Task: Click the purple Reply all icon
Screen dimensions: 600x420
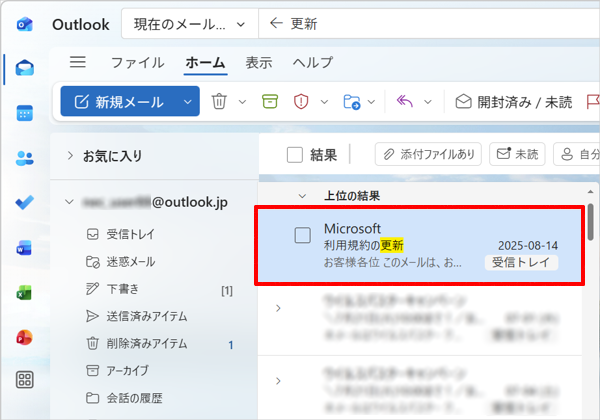Action: point(404,101)
